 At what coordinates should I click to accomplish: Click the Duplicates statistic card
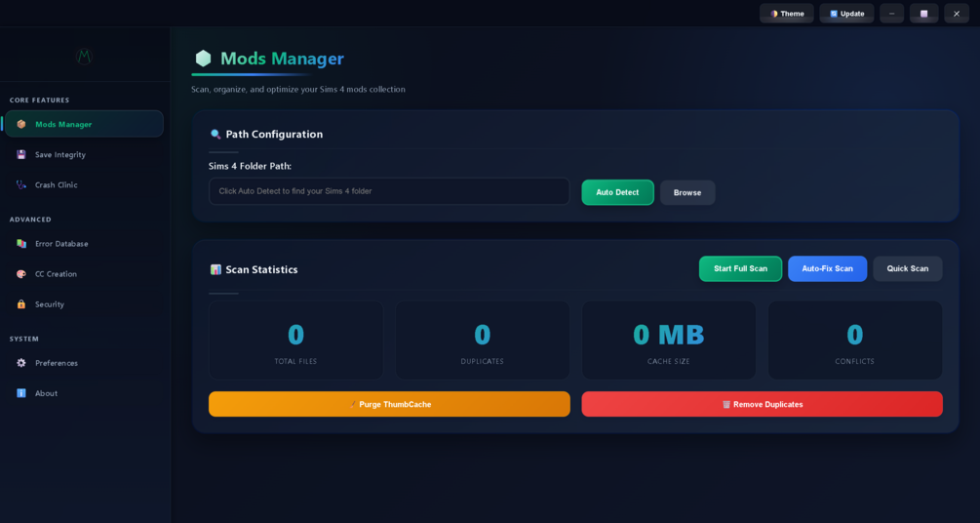(483, 340)
